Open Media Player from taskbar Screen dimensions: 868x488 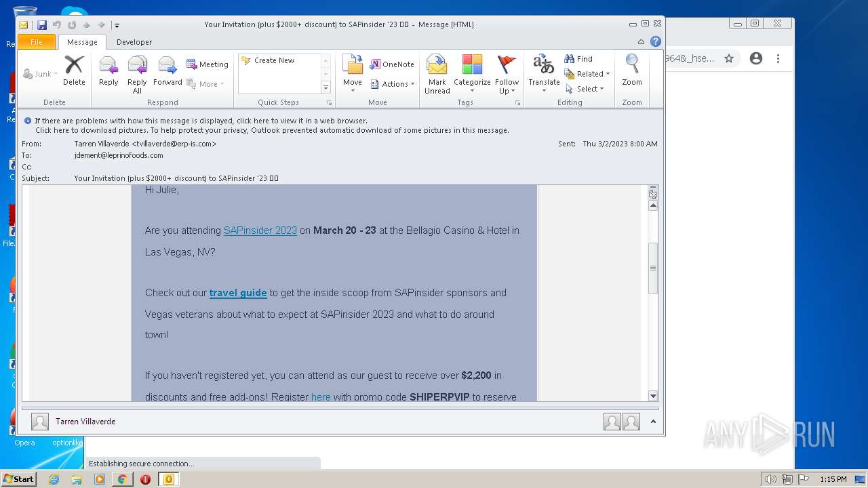point(100,479)
